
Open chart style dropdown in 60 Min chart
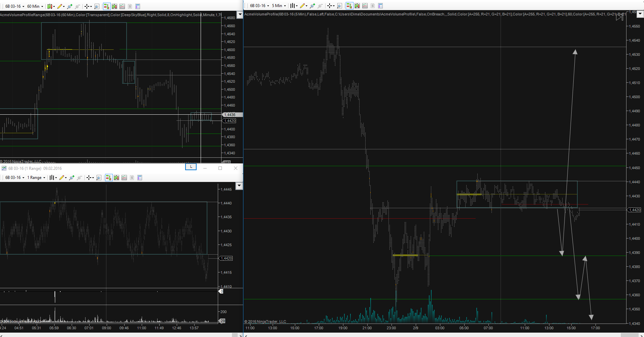tap(51, 6)
